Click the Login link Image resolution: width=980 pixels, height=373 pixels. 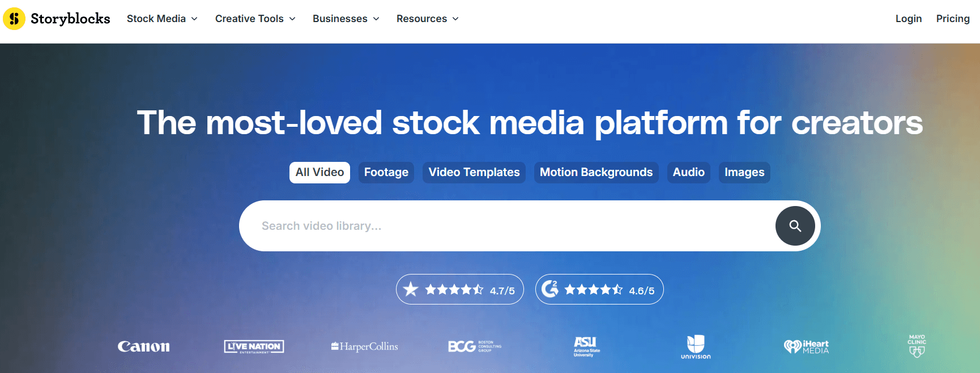click(x=908, y=19)
